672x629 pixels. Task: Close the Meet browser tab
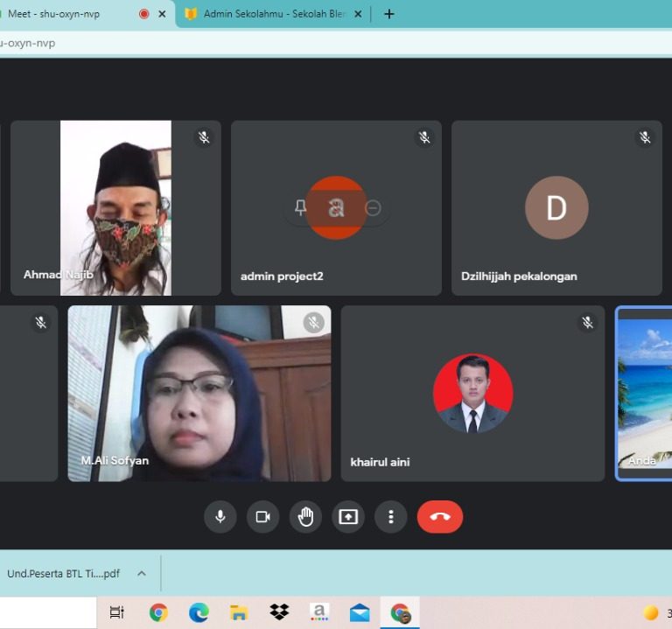[x=162, y=14]
